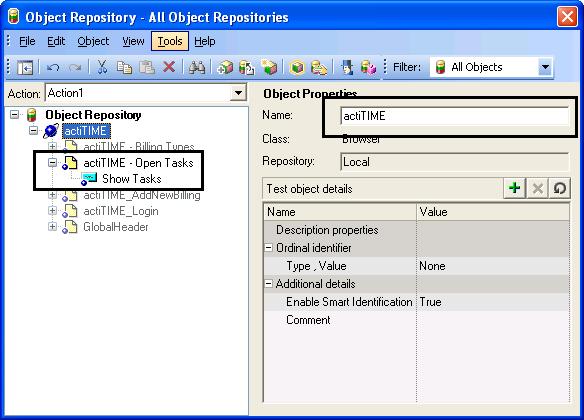Click the Show Tasks button object icon
Image resolution: width=584 pixels, height=420 pixels.
[89, 179]
